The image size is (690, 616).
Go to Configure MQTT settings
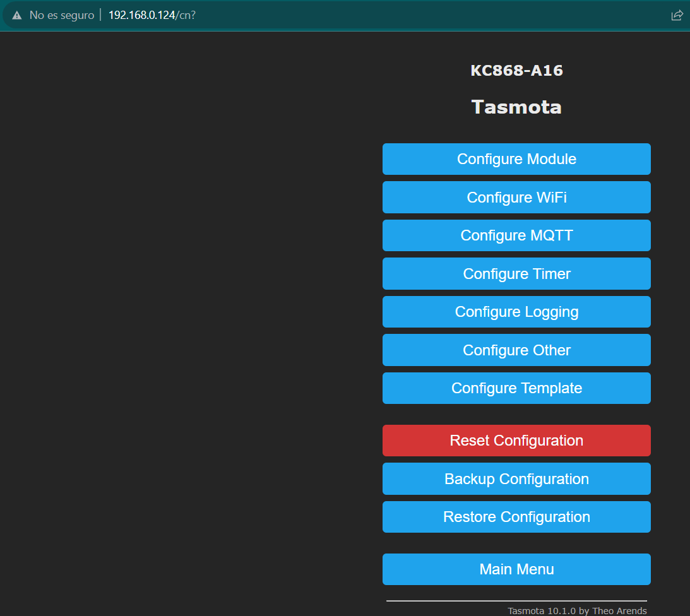[516, 235]
